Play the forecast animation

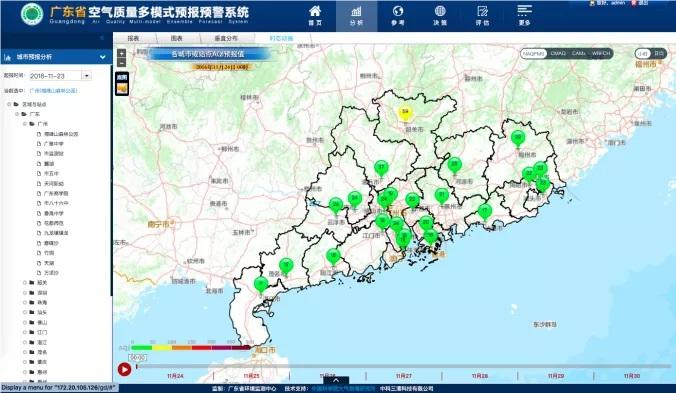(x=124, y=369)
